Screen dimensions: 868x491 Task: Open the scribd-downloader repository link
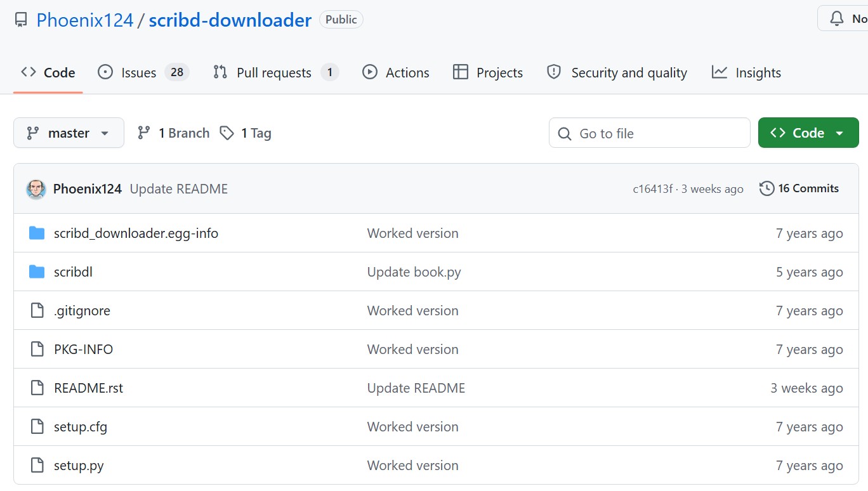[230, 20]
